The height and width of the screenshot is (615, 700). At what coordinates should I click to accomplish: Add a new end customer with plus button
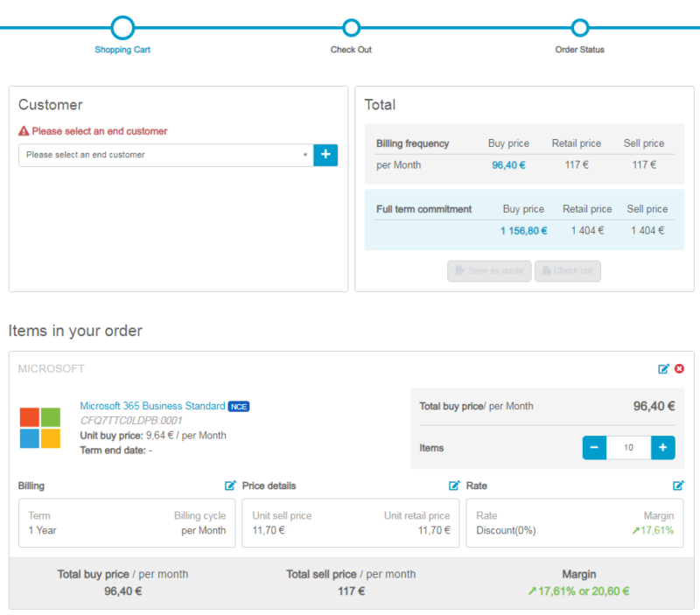coord(325,155)
